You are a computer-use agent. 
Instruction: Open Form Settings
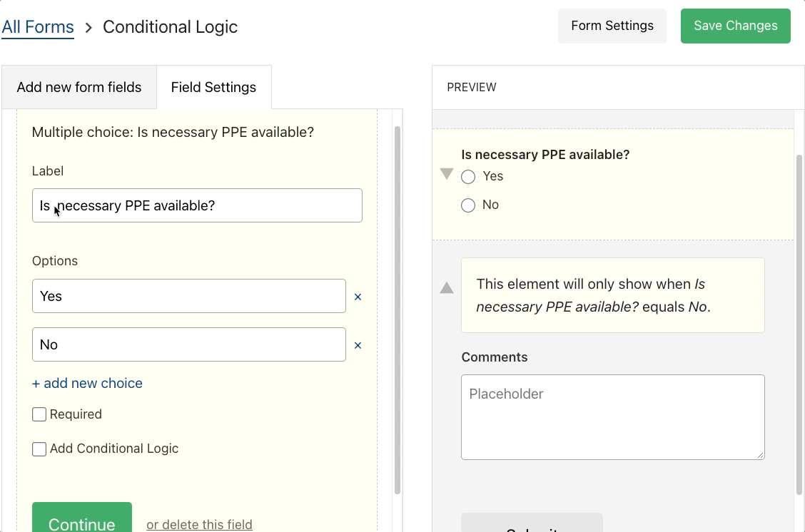[x=612, y=25]
